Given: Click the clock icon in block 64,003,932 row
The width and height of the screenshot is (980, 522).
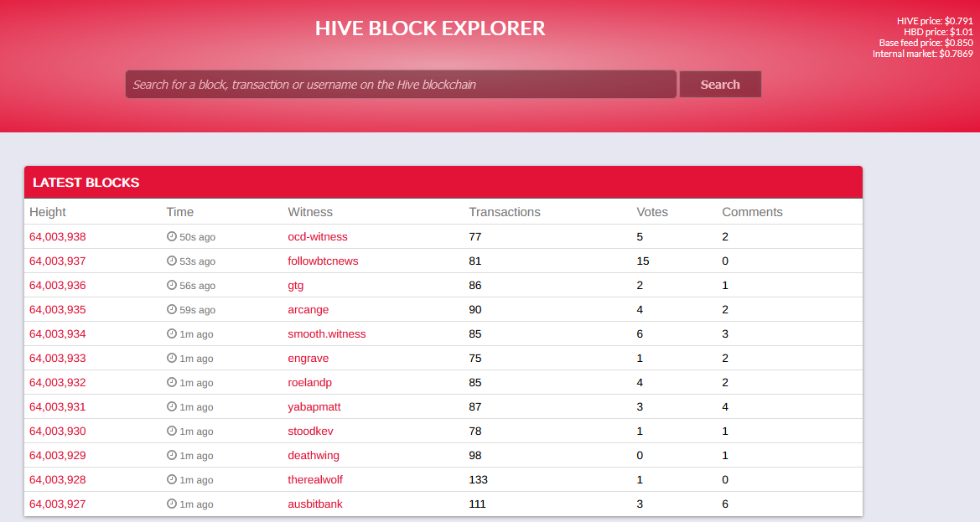Looking at the screenshot, I should coord(172,383).
